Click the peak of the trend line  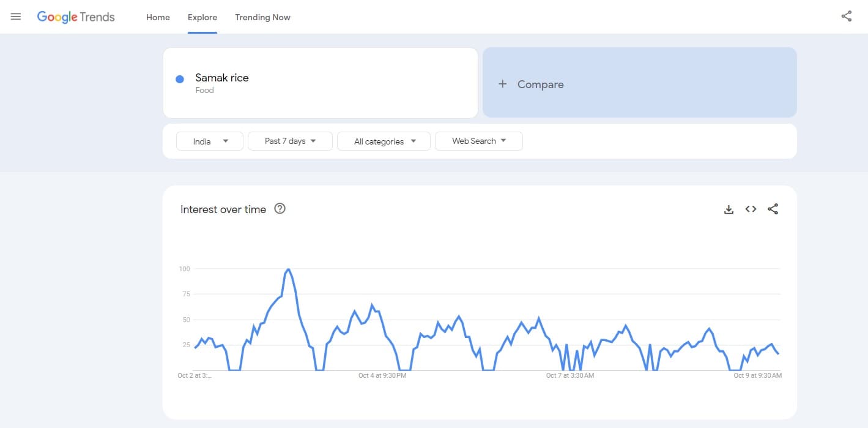(x=288, y=269)
